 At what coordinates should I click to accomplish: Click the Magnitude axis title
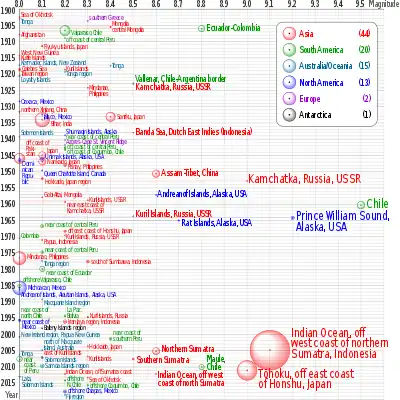point(383,4)
